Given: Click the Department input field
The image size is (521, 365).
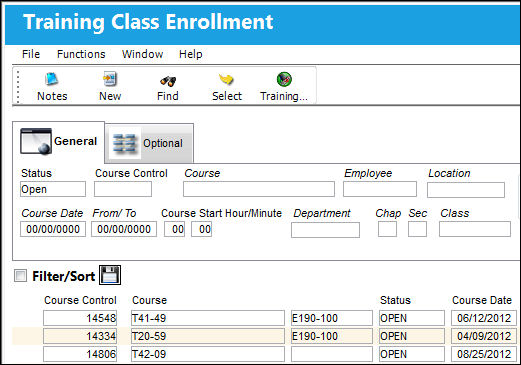Looking at the screenshot, I should pos(325,230).
